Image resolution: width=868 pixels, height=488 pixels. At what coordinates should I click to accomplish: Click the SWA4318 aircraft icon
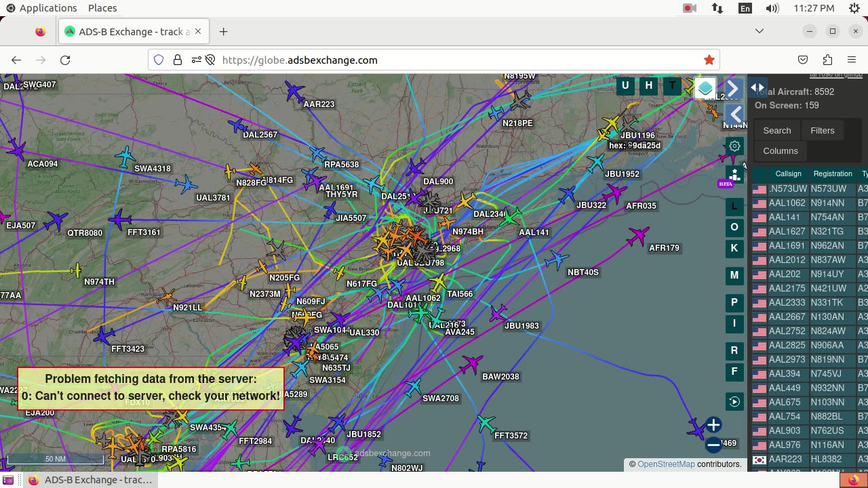(x=125, y=157)
